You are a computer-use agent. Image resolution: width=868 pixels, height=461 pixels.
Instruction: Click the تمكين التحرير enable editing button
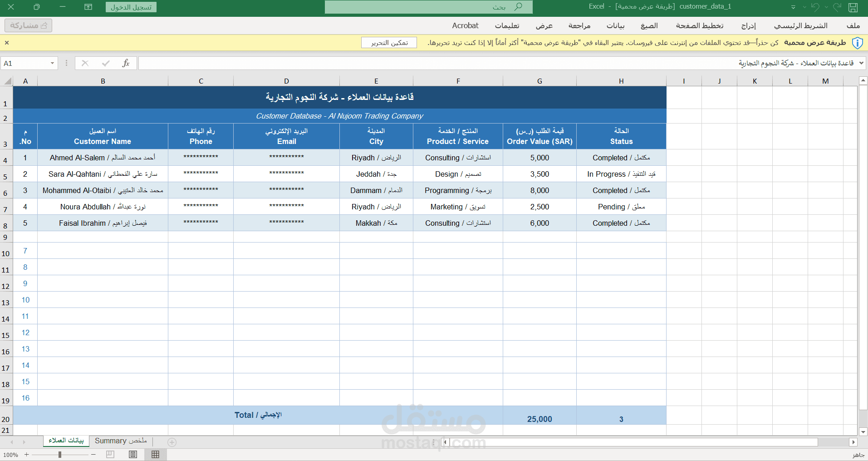(x=389, y=43)
